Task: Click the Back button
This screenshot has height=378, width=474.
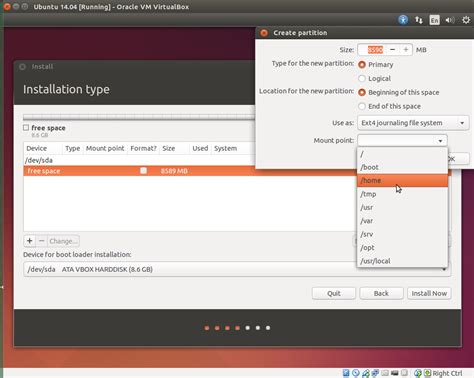Action: click(381, 293)
